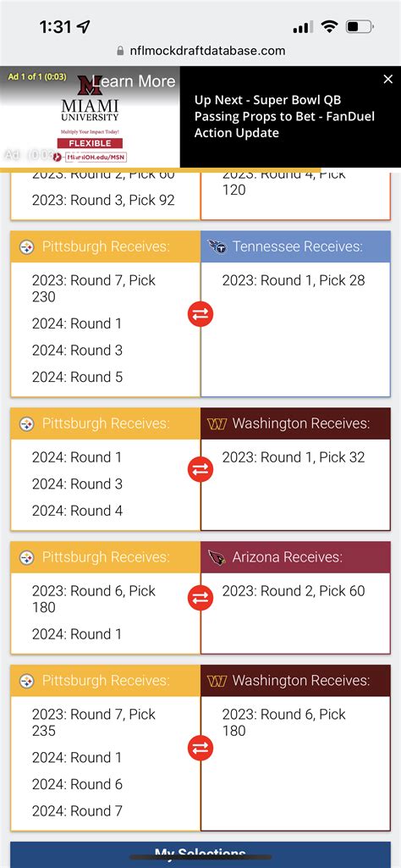Tap the Miami University ad thumbnail
Image resolution: width=401 pixels, height=868 pixels.
[90, 117]
